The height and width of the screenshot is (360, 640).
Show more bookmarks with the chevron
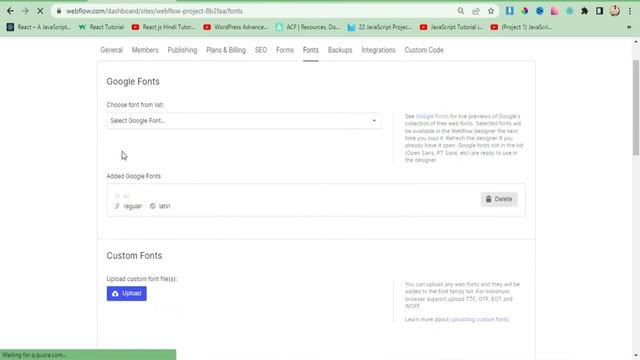point(629,27)
